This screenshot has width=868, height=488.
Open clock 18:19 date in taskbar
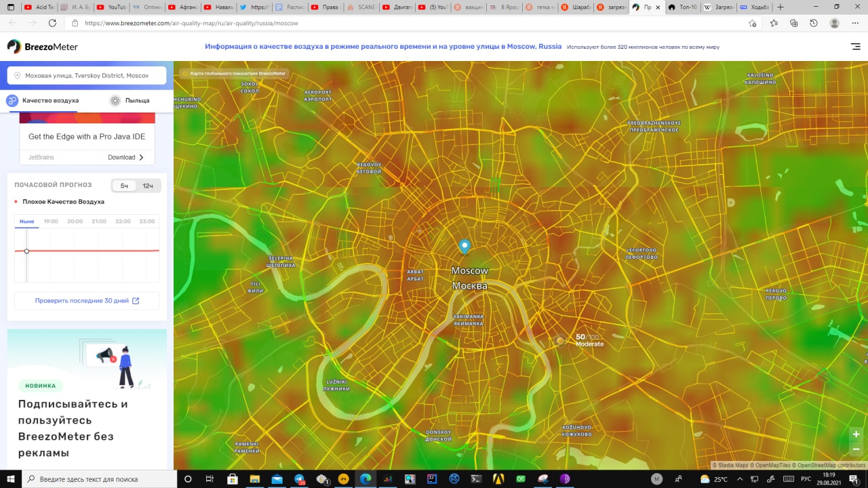point(829,479)
